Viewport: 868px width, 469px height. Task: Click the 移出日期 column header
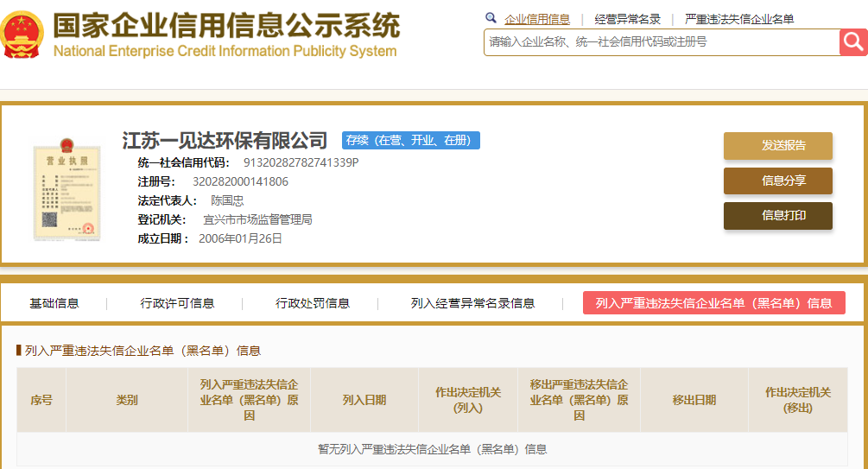tap(694, 400)
